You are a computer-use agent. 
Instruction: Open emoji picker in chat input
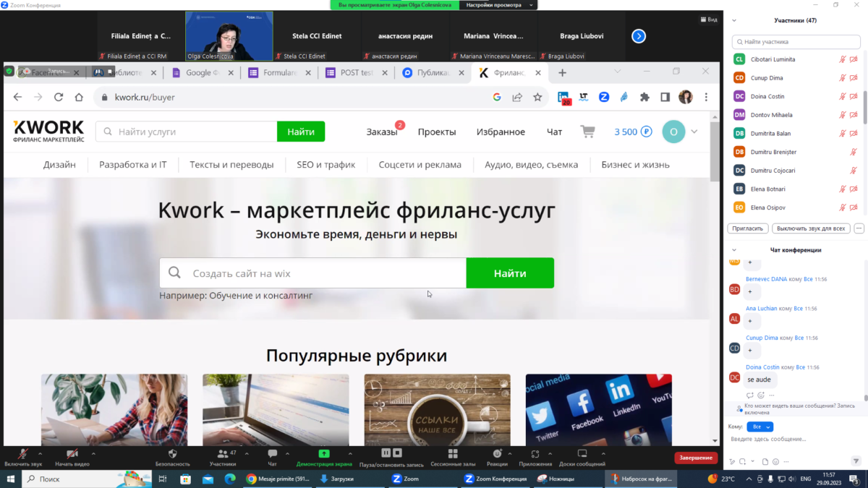coord(775,461)
